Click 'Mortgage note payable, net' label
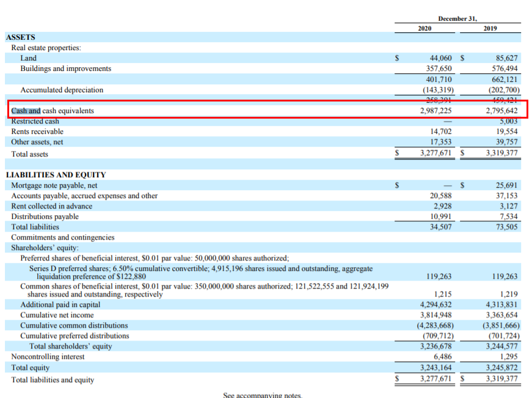532x398 pixels. (x=54, y=185)
